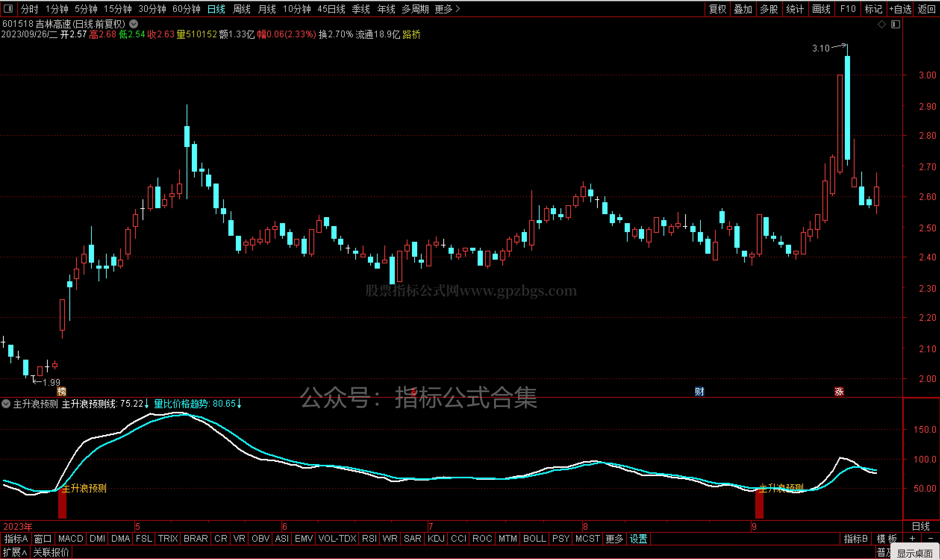Select the 60分钟 period tab

[187, 9]
